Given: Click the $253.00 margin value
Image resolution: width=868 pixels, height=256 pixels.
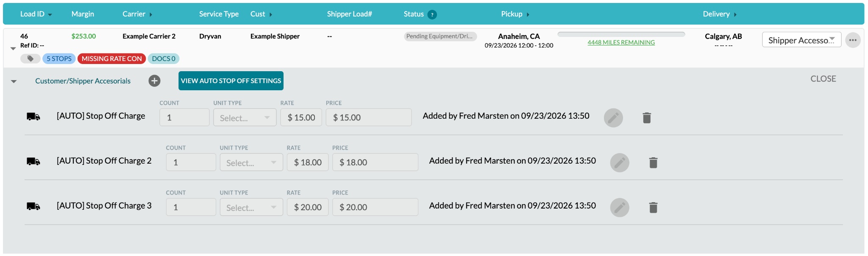Looking at the screenshot, I should point(83,36).
